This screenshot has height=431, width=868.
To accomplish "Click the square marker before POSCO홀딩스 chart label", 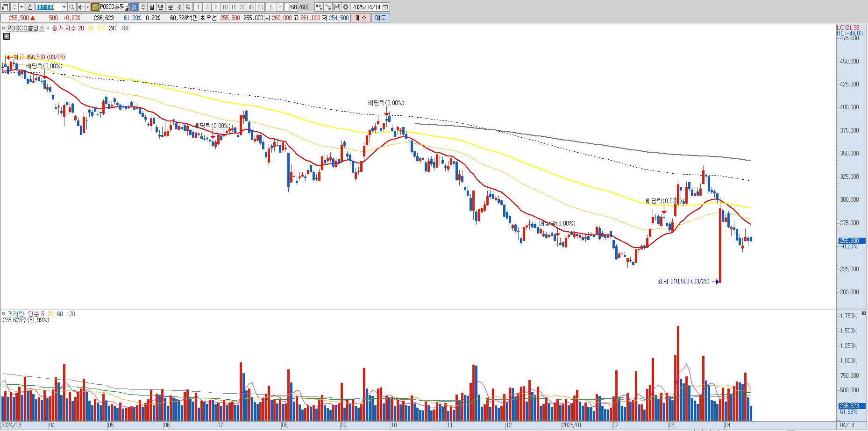I will pyautogui.click(x=4, y=28).
